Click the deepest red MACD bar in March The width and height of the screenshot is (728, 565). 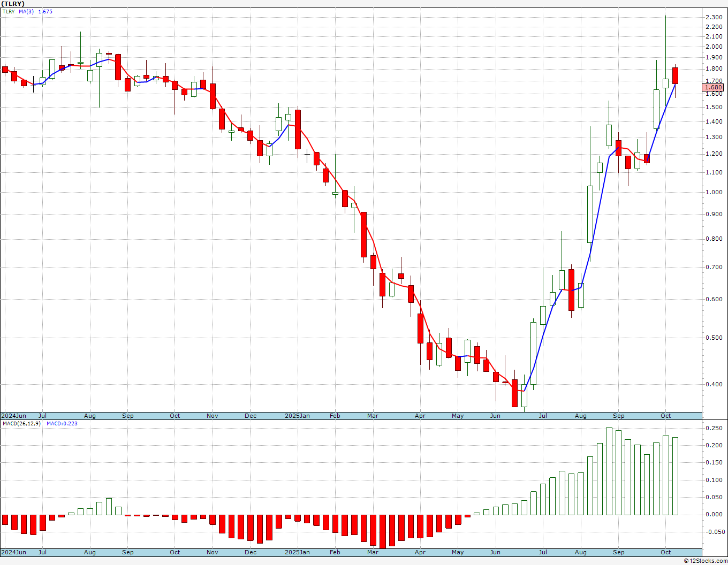pyautogui.click(x=382, y=531)
